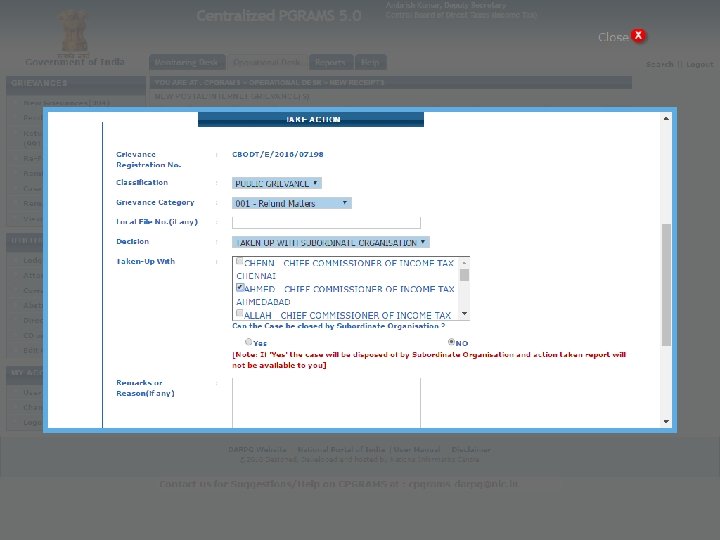Open the Reports tab
The image size is (720, 540).
pyautogui.click(x=331, y=62)
